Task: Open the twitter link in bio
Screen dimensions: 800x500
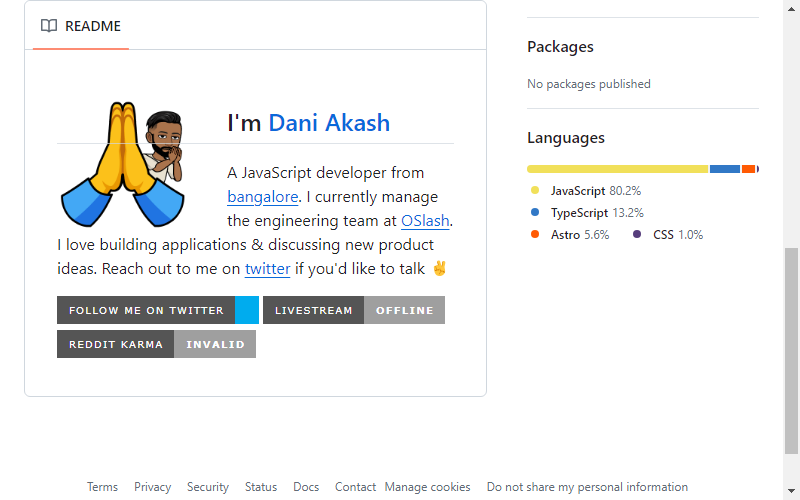Action: tap(267, 269)
